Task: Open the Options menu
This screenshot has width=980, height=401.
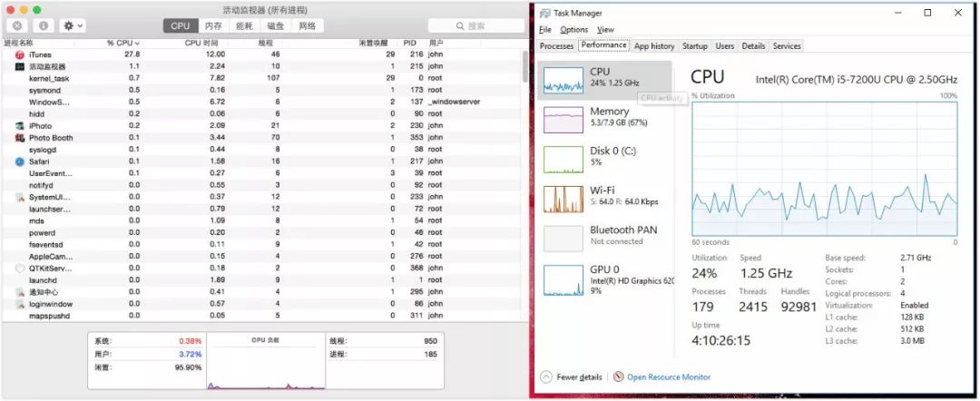Action: pyautogui.click(x=573, y=29)
